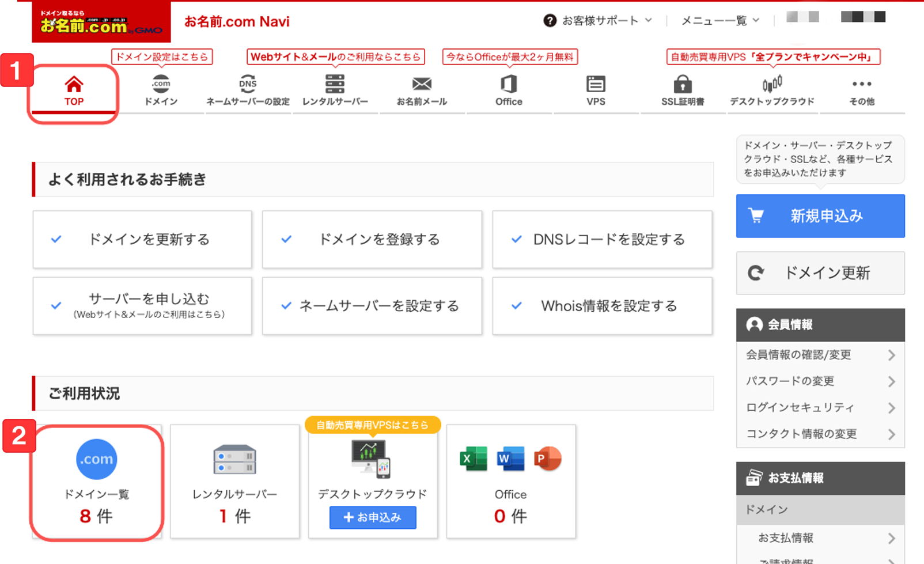Image resolution: width=924 pixels, height=564 pixels.
Task: Open the お名前メール tab
Action: [422, 91]
